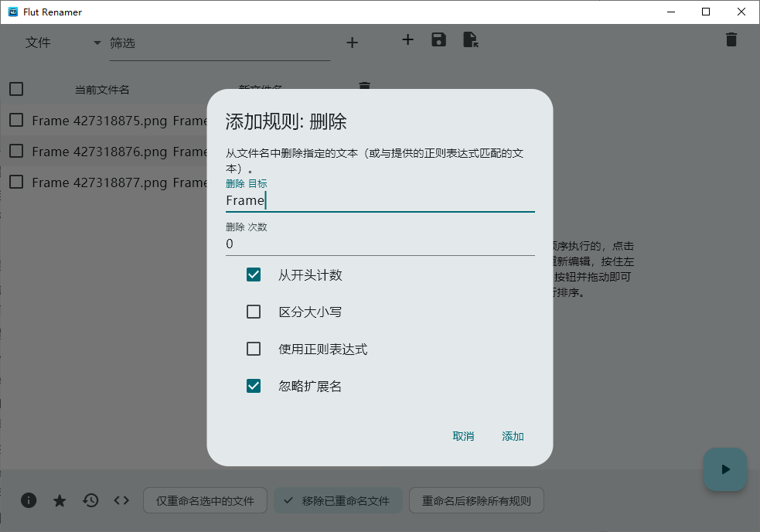Toggle 从开头计数 checkbox
This screenshot has height=532, width=760.
[254, 275]
